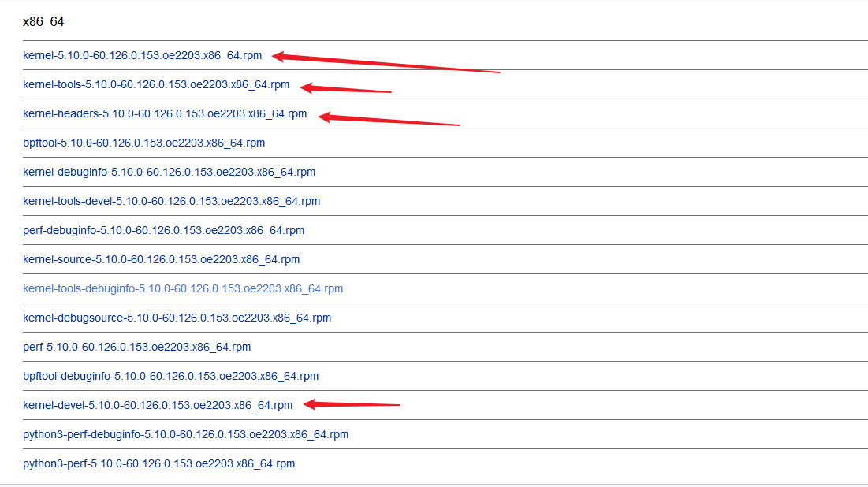Click kernel-debugsource-5.10.0 rpm link
Viewport: 868px width, 487px height.
177,318
